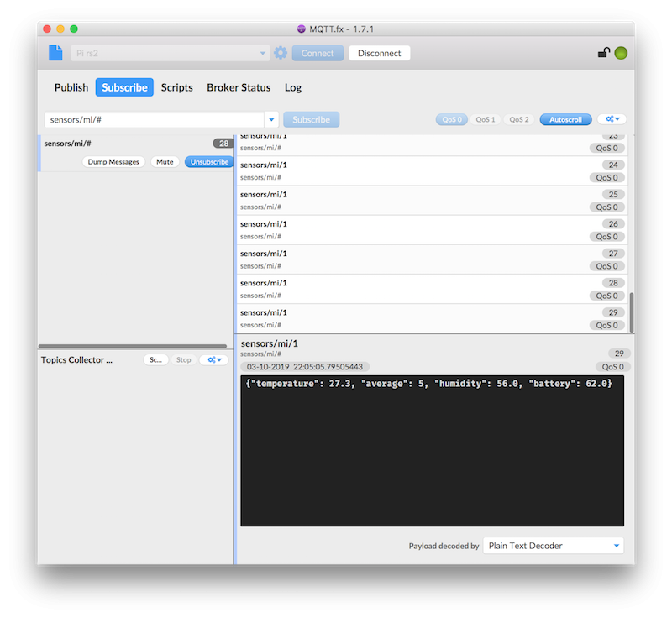
Task: Click the message list vertical scrollbar
Action: [632, 312]
